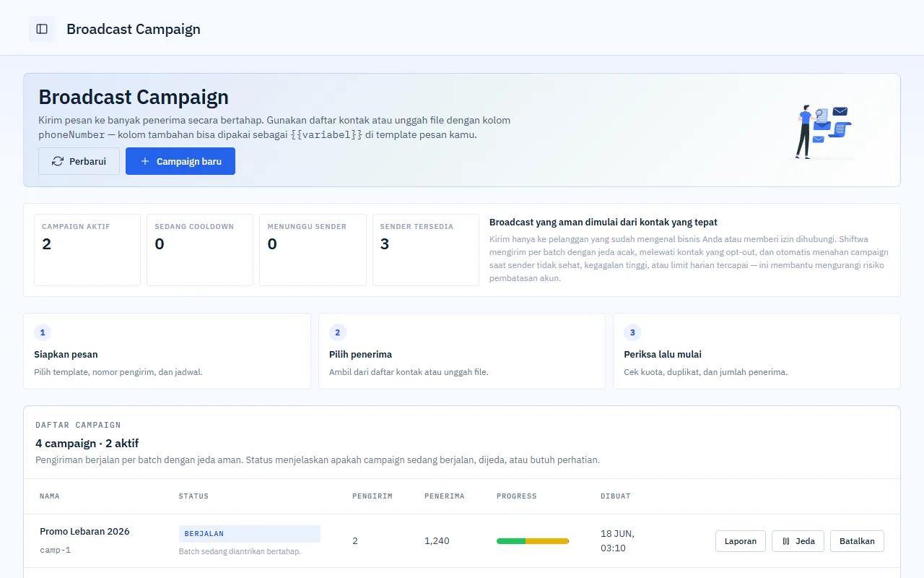
Task: Click the Promo Lebaran 2026 progress bar
Action: [x=533, y=541]
